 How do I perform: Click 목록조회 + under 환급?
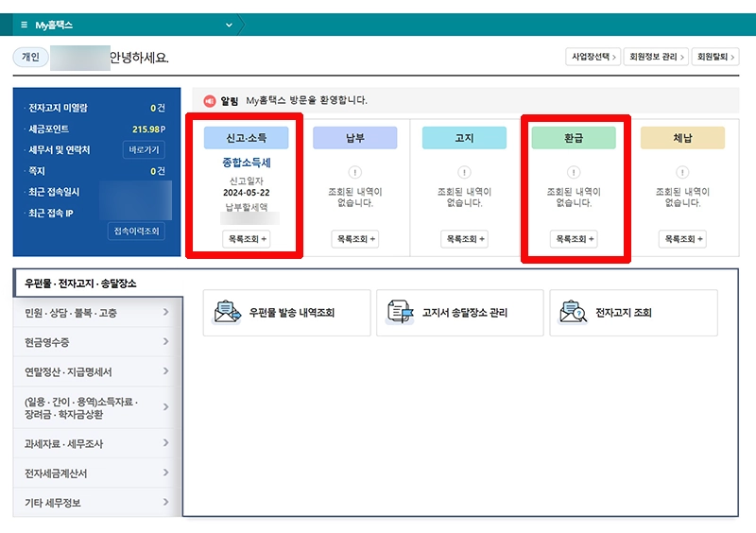574,239
